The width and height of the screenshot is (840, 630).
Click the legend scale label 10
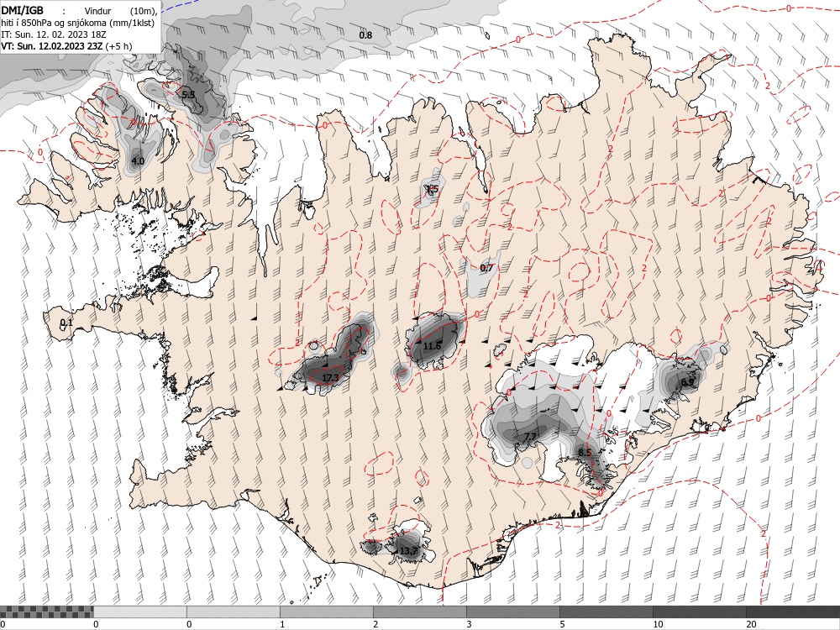click(x=658, y=624)
